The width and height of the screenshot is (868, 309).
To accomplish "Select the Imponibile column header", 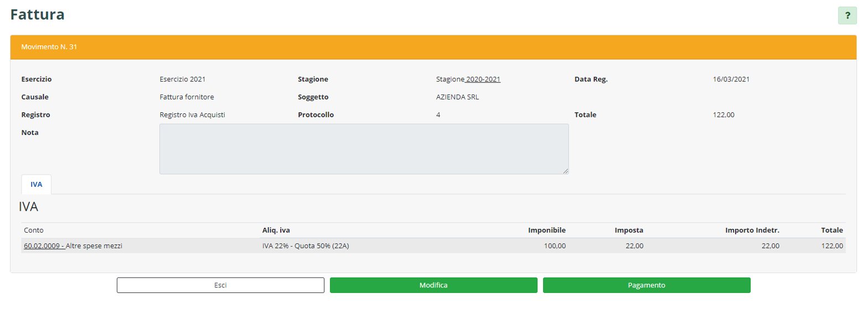I will (546, 230).
